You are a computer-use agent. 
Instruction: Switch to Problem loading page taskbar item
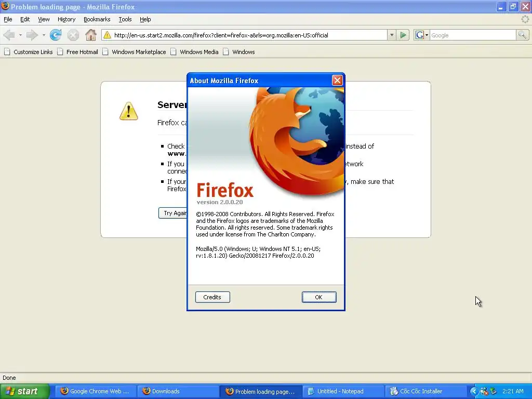261,391
